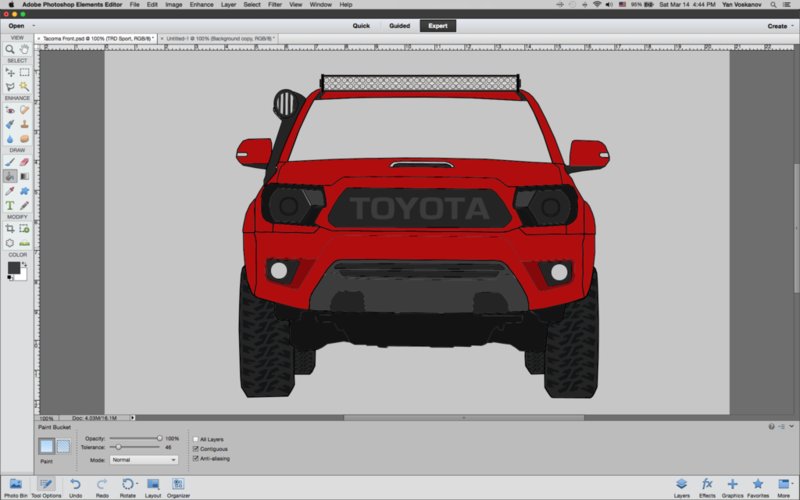Image resolution: width=800 pixels, height=500 pixels.
Task: Switch to Quick editing mode
Action: coord(361,26)
